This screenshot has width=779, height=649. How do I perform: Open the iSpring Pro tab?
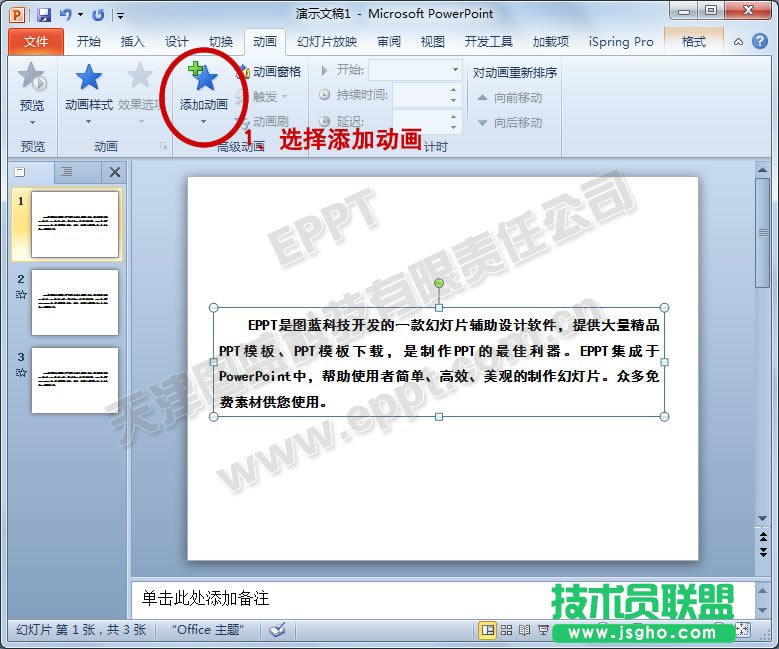click(x=621, y=41)
